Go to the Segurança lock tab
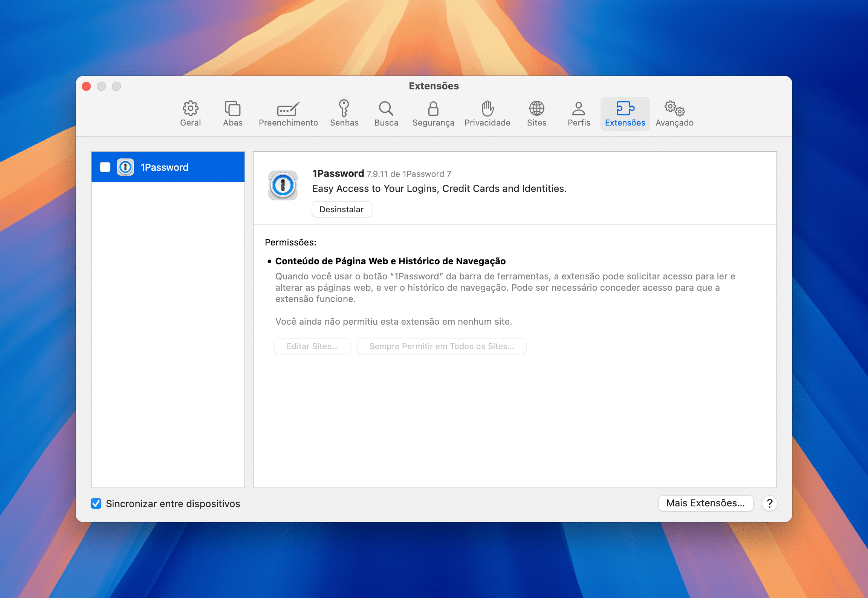This screenshot has width=868, height=598. [x=433, y=113]
